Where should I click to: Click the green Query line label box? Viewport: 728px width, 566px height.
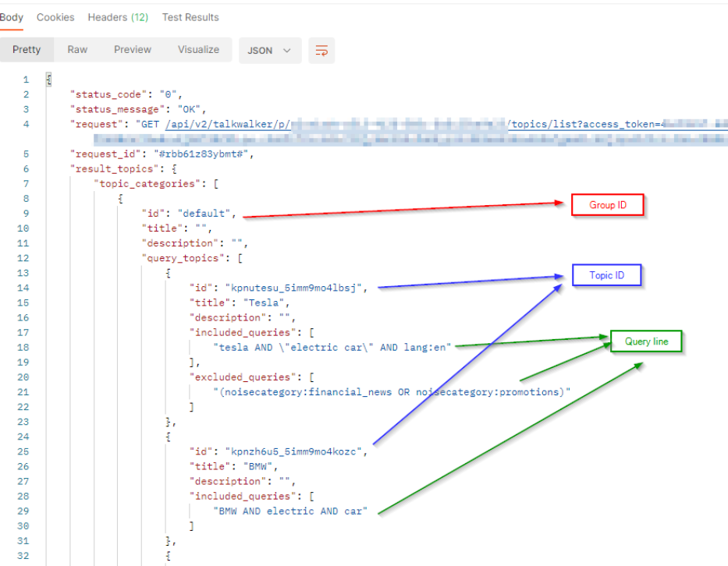point(646,341)
